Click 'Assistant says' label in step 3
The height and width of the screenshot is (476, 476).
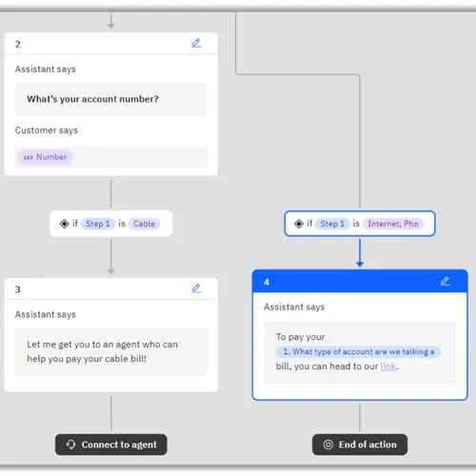pos(46,314)
